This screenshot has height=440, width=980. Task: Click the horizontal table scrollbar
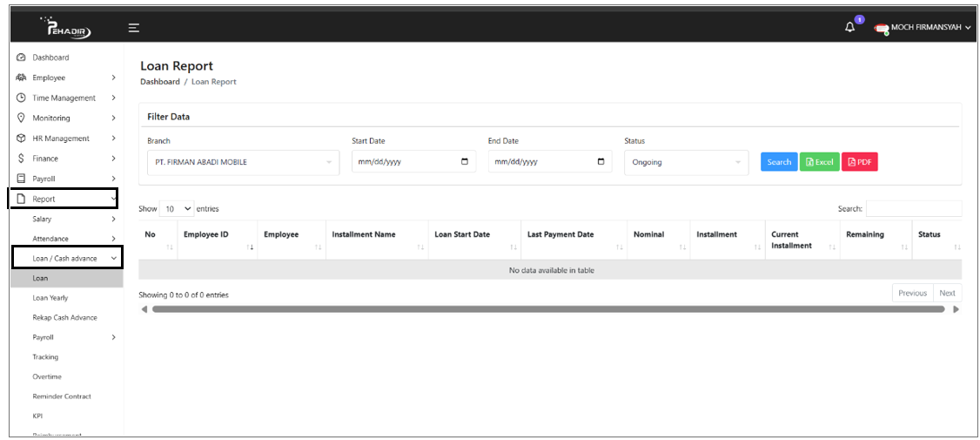click(548, 309)
